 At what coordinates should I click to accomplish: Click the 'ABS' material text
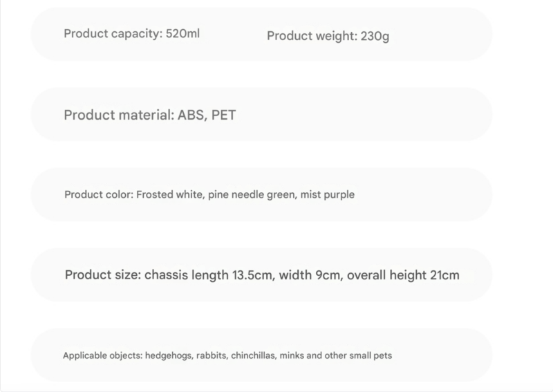point(192,115)
